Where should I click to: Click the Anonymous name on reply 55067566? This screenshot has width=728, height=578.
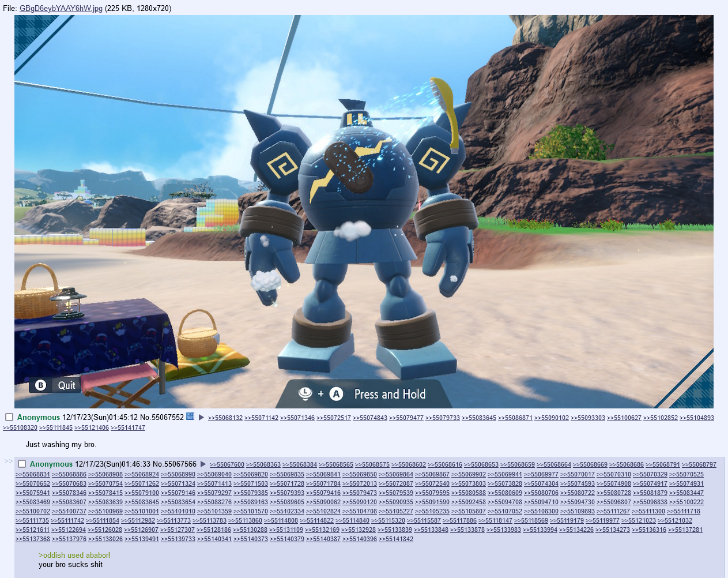click(51, 464)
